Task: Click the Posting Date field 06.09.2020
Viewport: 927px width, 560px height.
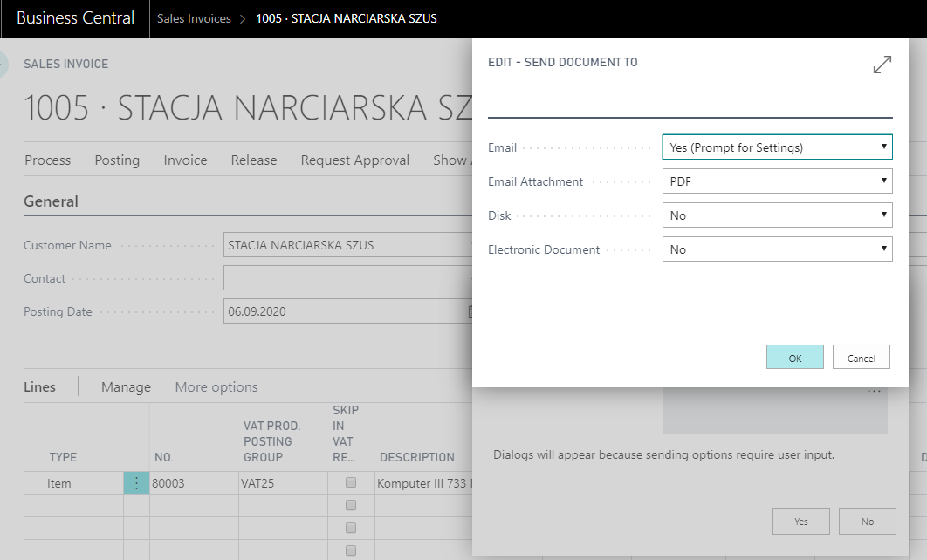Action: click(347, 311)
